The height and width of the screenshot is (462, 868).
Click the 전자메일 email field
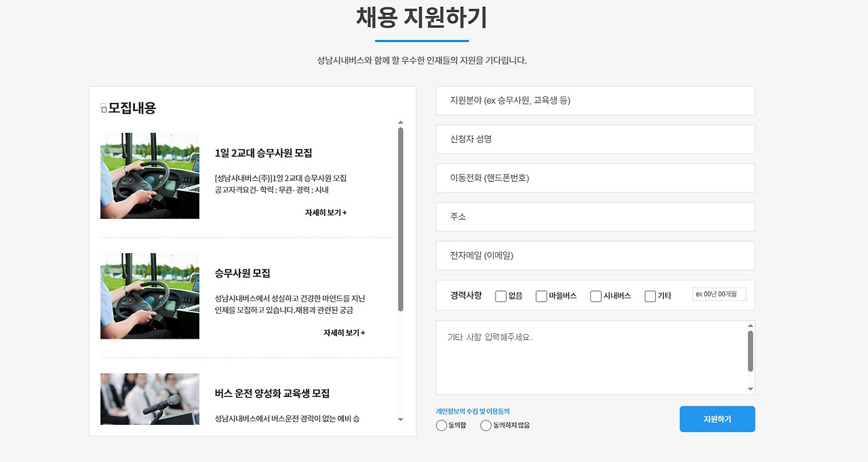pyautogui.click(x=595, y=255)
